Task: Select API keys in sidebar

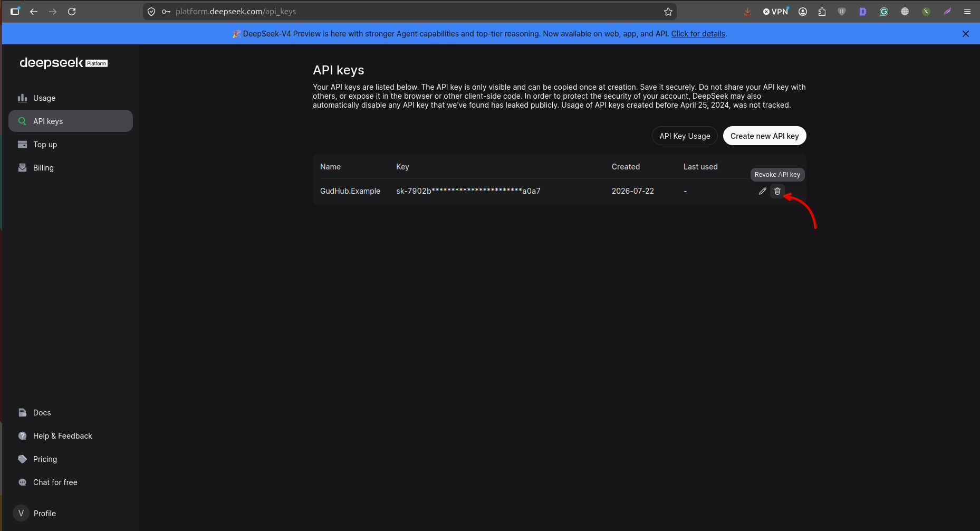Action: coord(71,121)
